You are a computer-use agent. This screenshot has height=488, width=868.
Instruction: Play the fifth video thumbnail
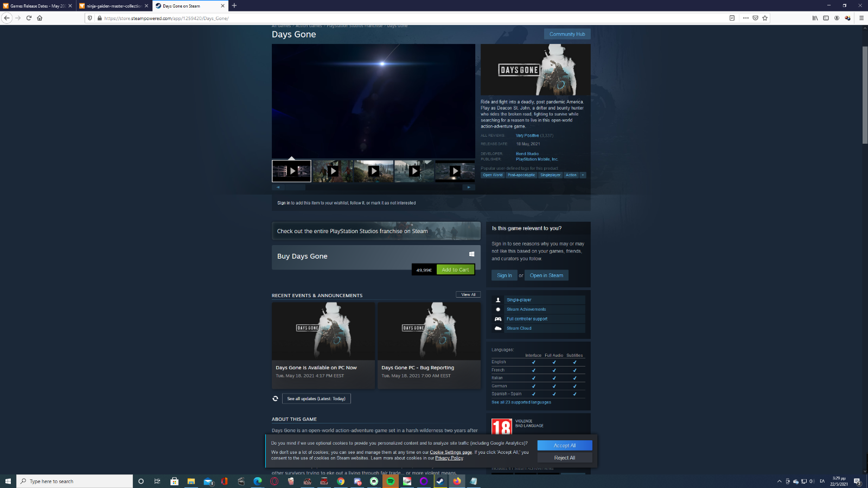[x=455, y=171]
